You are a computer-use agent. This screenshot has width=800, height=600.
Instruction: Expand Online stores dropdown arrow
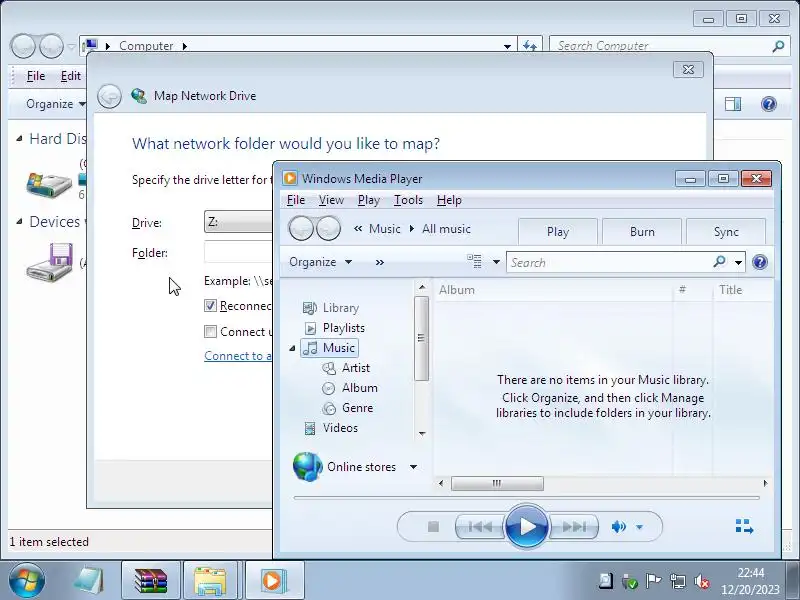(413, 467)
